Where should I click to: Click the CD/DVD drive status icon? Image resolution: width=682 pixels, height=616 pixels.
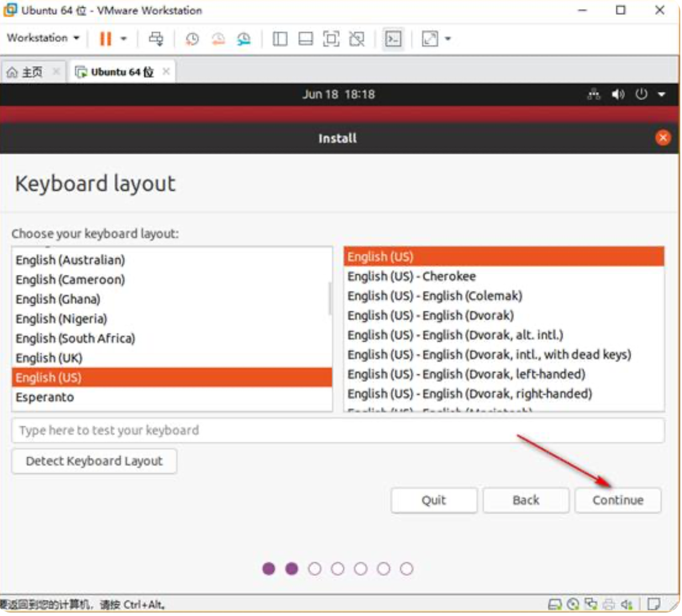(573, 604)
